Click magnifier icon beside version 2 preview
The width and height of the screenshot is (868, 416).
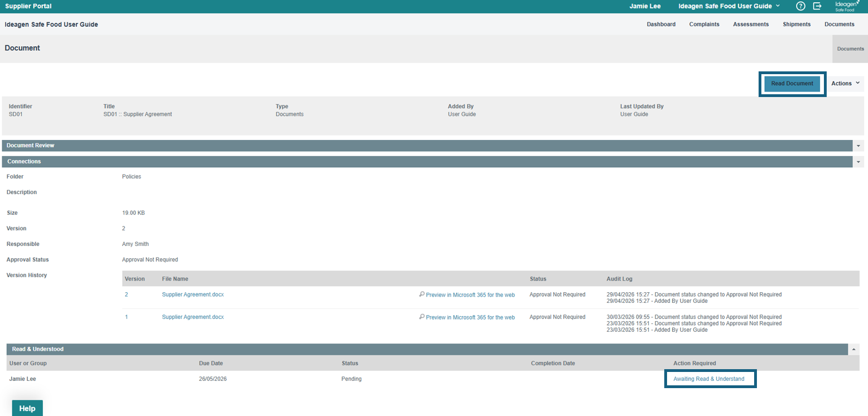coord(421,294)
